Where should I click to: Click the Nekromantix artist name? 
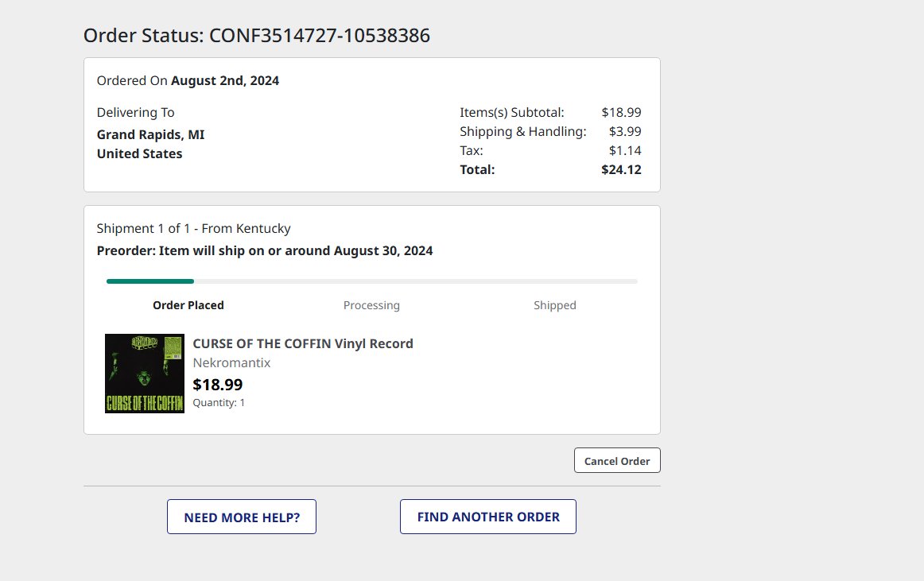[x=231, y=363]
